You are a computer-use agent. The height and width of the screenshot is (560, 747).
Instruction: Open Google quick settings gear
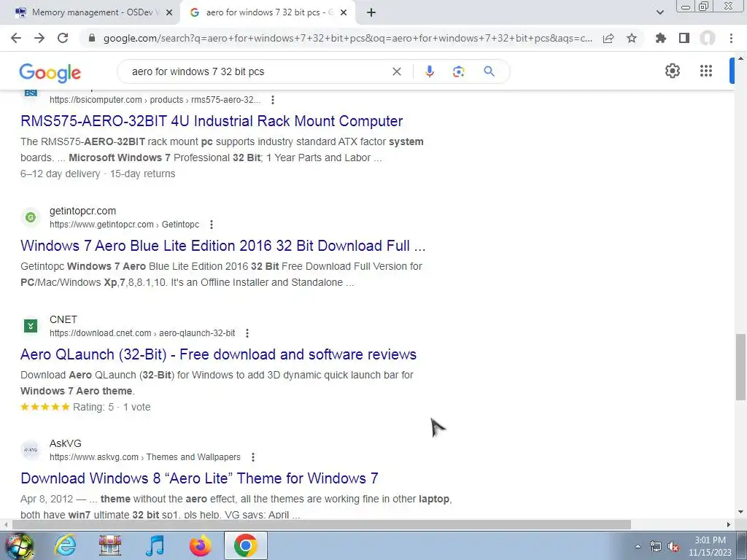pyautogui.click(x=672, y=71)
